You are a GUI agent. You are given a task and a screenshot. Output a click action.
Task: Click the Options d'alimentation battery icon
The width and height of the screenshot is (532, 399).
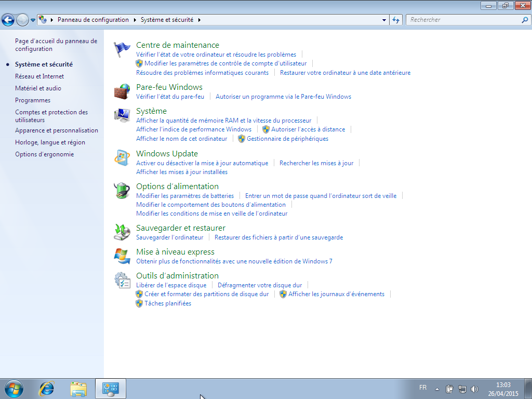122,190
